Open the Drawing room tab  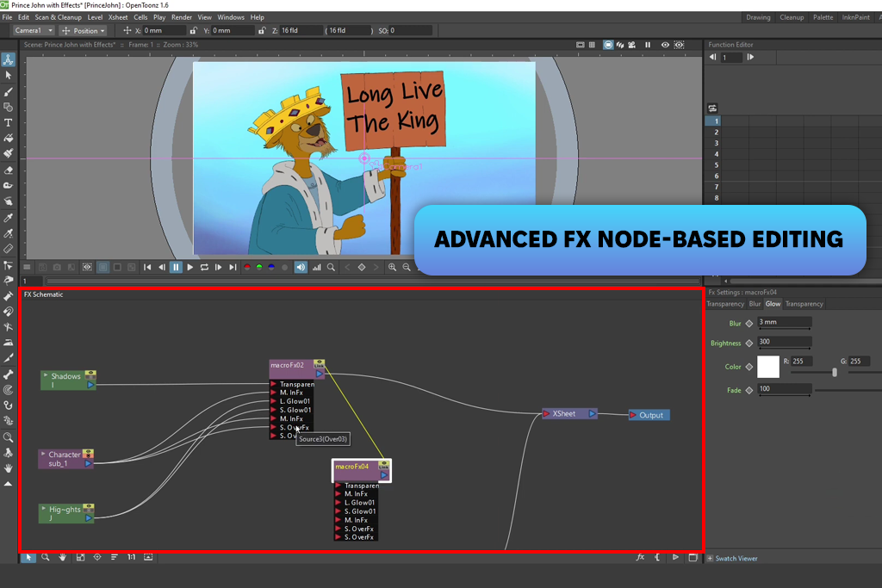[758, 17]
